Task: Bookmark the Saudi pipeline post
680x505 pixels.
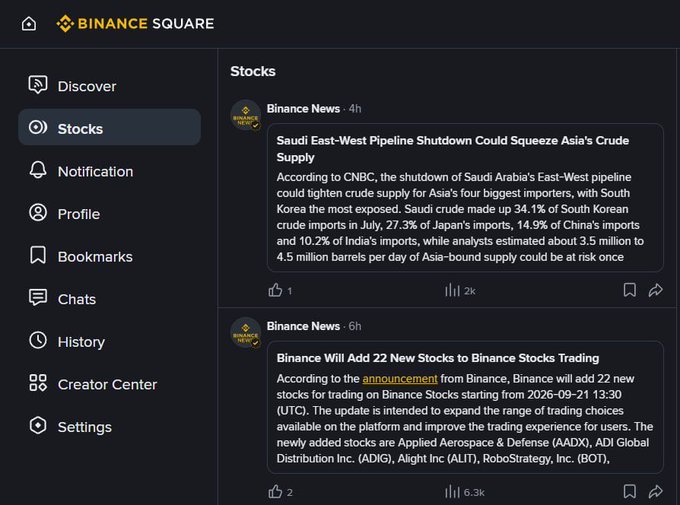Action: (x=630, y=290)
